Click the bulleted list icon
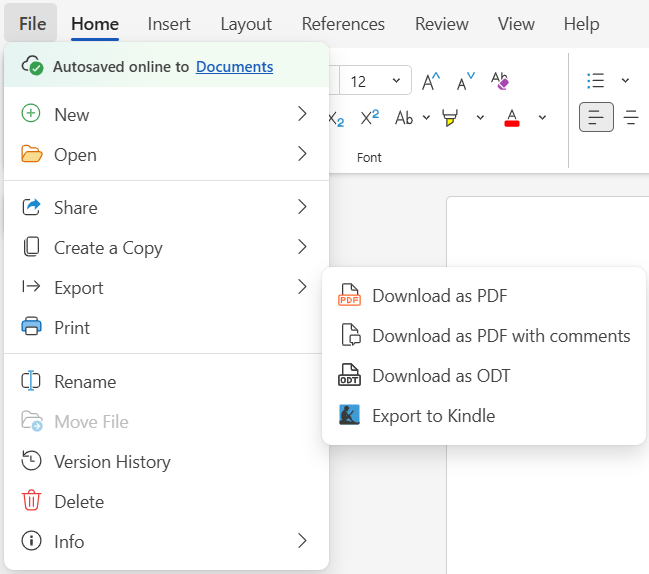 pyautogui.click(x=596, y=80)
